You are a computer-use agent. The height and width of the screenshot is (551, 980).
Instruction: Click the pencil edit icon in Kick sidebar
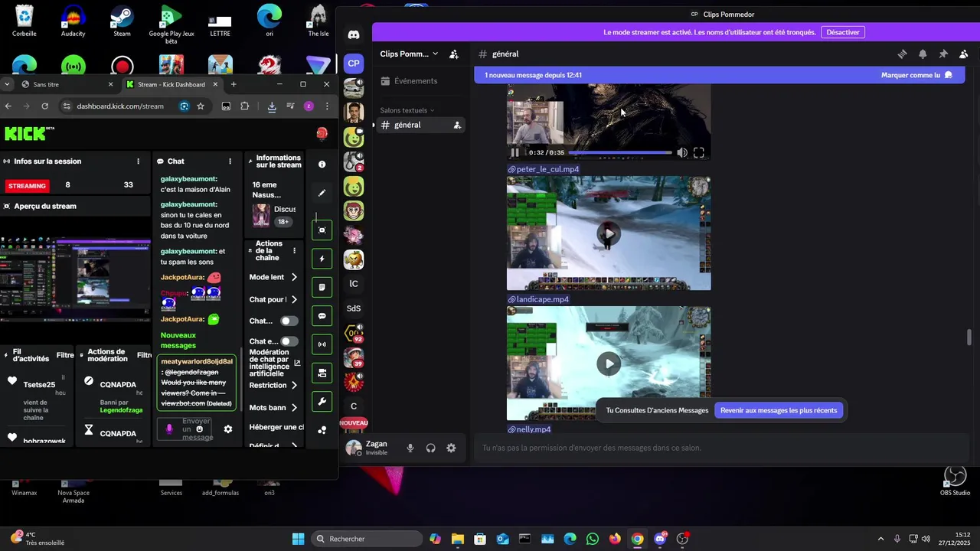click(x=322, y=193)
